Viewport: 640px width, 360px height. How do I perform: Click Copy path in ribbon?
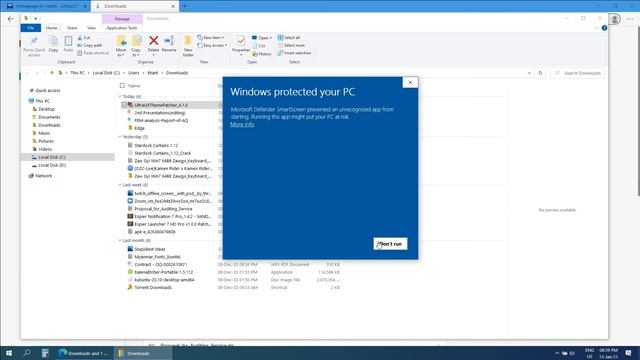[90, 45]
